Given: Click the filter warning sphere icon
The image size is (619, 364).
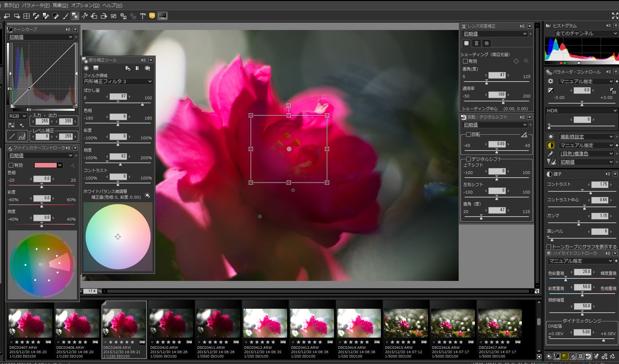Looking at the screenshot, I should click(147, 68).
